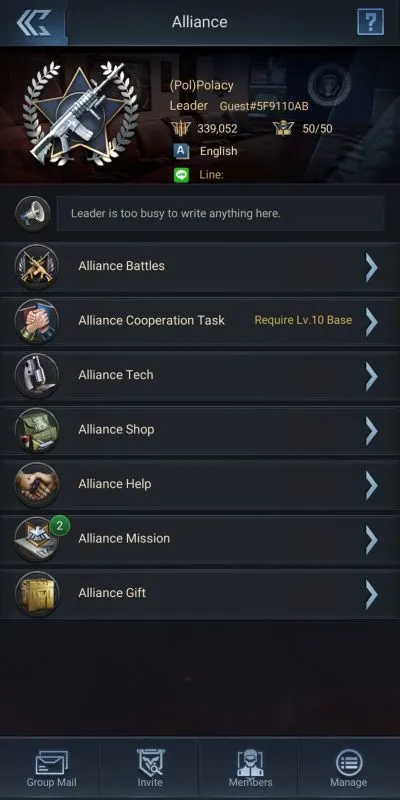Click the handshake Alliance Help icon
The image size is (400, 800).
[x=37, y=485]
